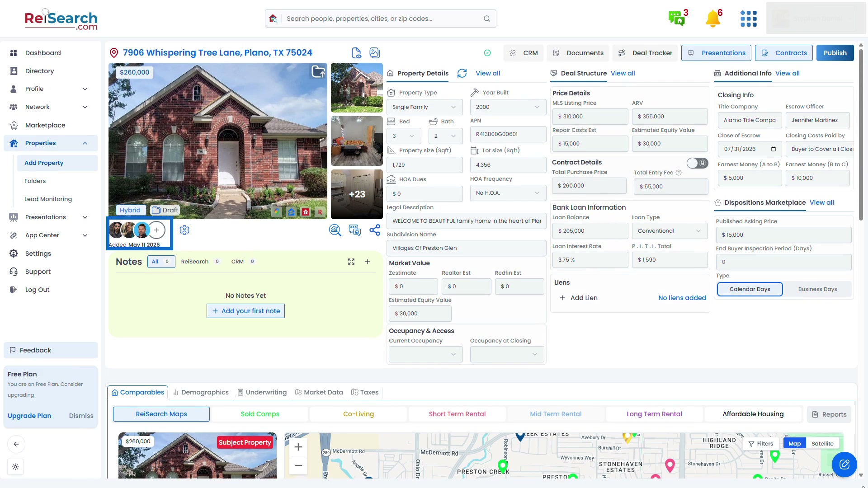This screenshot has height=488, width=868.
Task: Toggle light/dark theme icon
Action: (15, 467)
